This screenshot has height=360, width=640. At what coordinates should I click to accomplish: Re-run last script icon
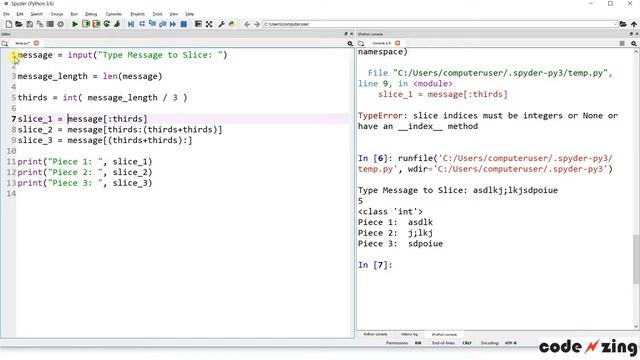click(x=107, y=24)
